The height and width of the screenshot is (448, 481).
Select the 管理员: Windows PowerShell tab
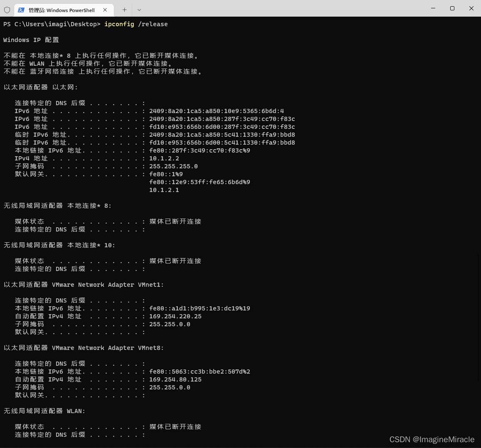(x=62, y=10)
